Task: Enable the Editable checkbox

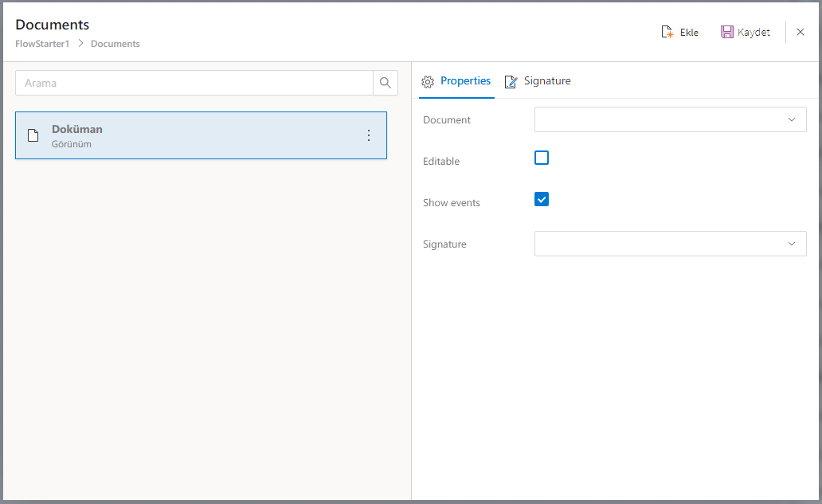Action: [542, 158]
